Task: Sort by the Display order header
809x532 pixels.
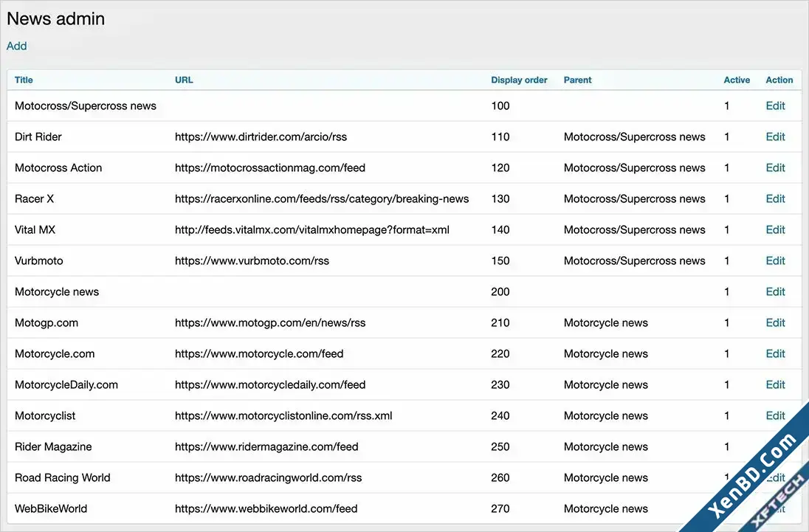Action: tap(519, 80)
